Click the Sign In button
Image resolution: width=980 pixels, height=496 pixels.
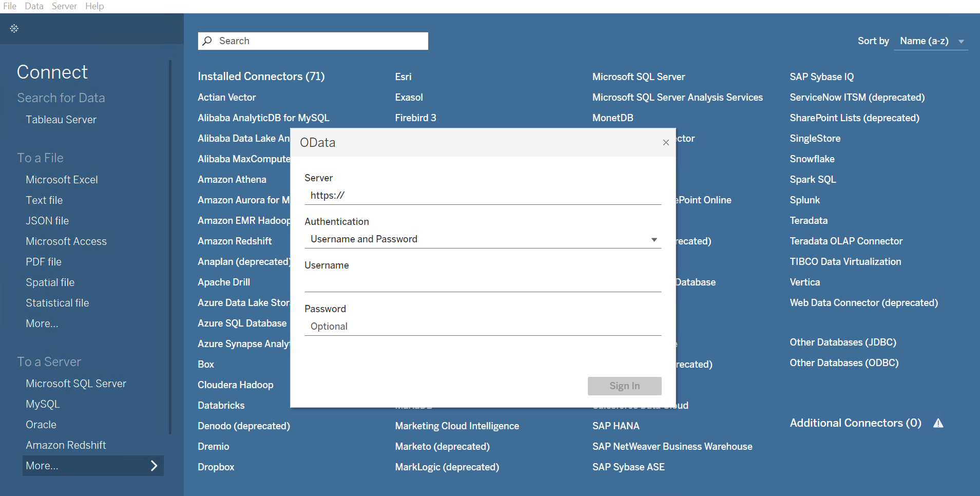click(x=624, y=386)
